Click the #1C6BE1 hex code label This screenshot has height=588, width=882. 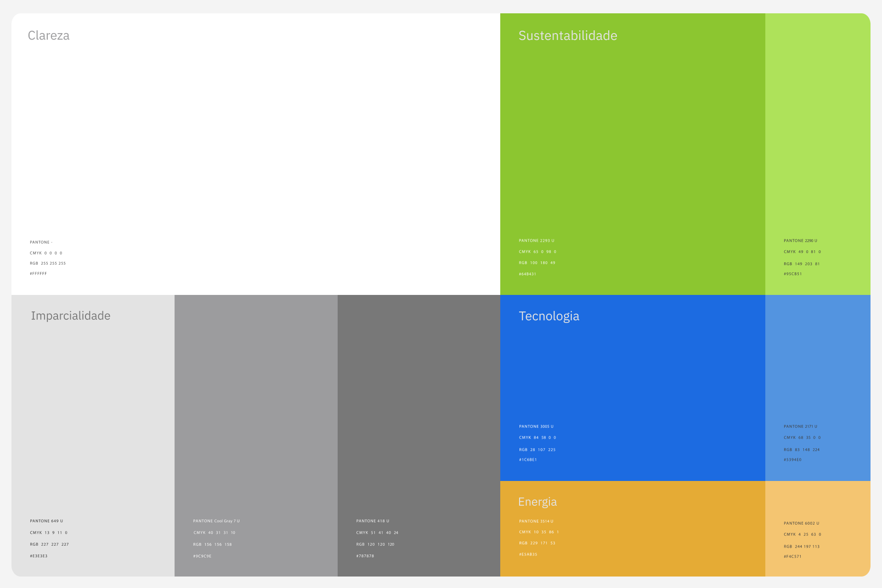(528, 460)
